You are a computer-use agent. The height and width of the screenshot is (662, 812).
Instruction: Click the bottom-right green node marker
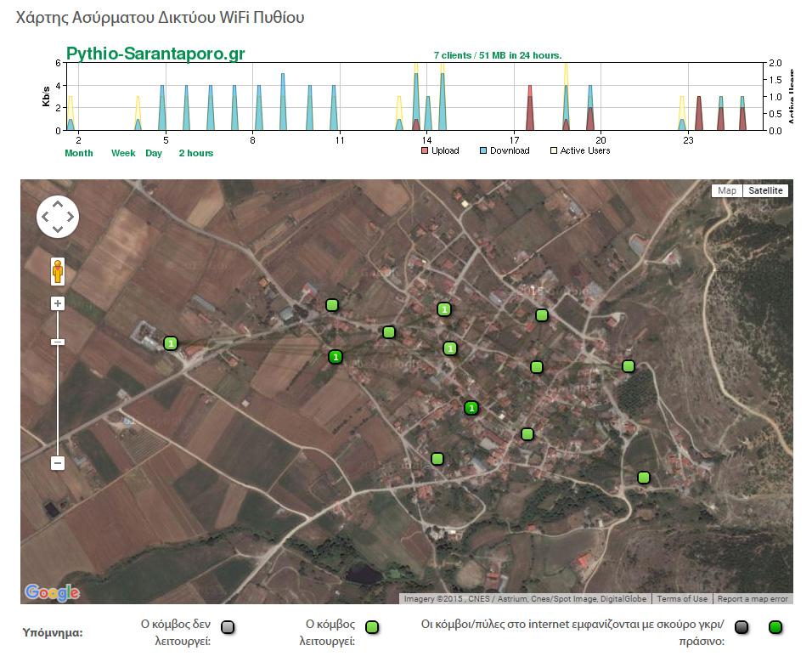(644, 478)
